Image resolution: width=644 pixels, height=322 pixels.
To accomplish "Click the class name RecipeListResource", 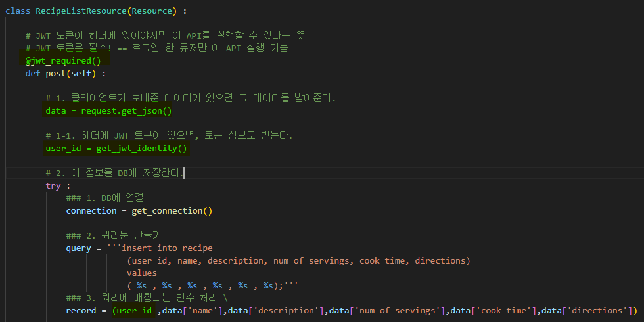I will [x=81, y=11].
